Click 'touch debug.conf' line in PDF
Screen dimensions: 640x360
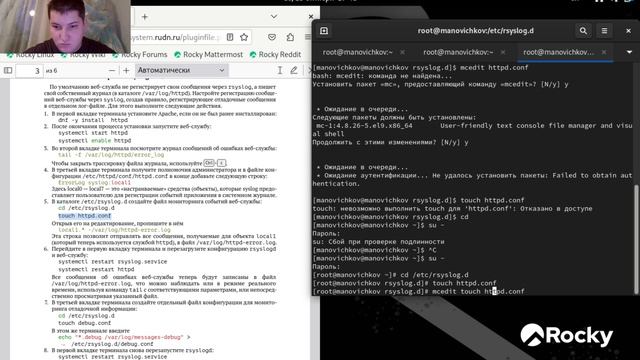[x=84, y=323]
